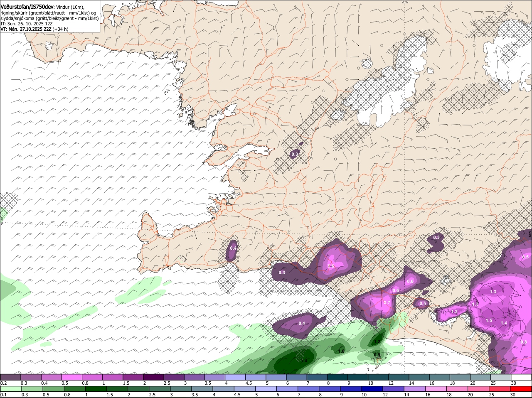Screen dimensions: 532x398
Task: Click the 1.1 snowfall value label
Action: click(x=475, y=304)
